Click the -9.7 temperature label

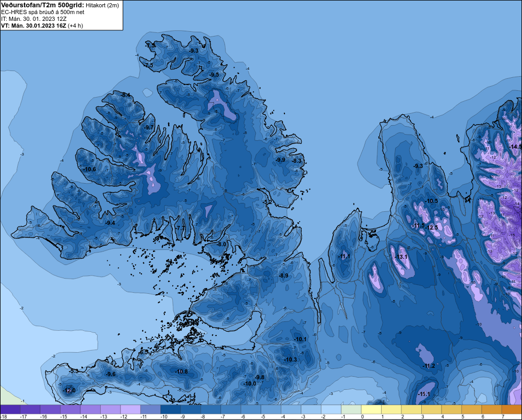pyautogui.click(x=149, y=127)
